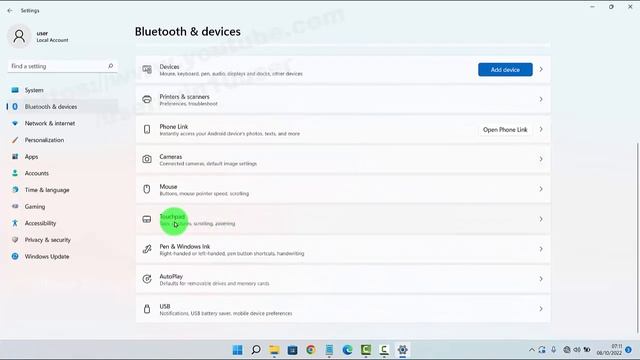Click the System icon in sidebar
The image size is (640, 360).
15,90
